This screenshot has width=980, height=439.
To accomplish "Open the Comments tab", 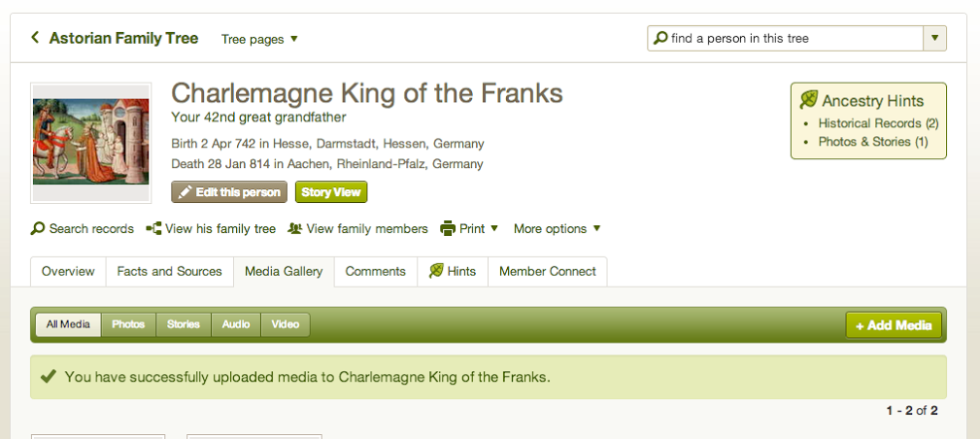I will (x=375, y=271).
